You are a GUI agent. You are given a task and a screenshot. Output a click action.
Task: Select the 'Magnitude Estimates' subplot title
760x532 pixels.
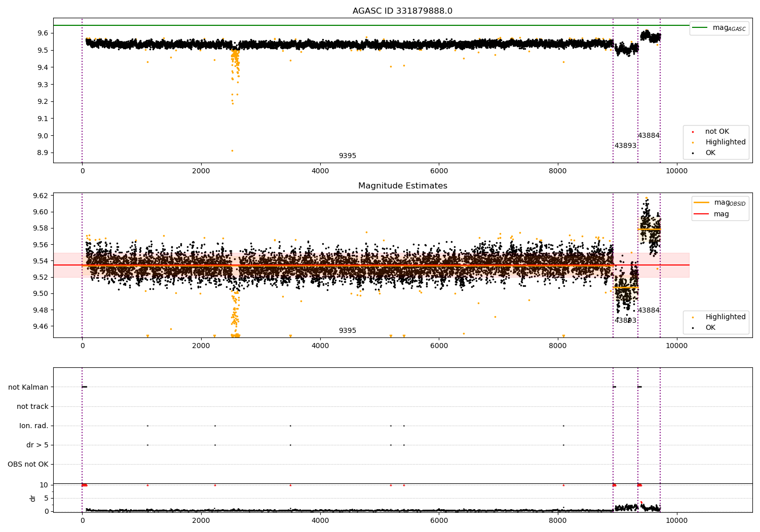[402, 186]
